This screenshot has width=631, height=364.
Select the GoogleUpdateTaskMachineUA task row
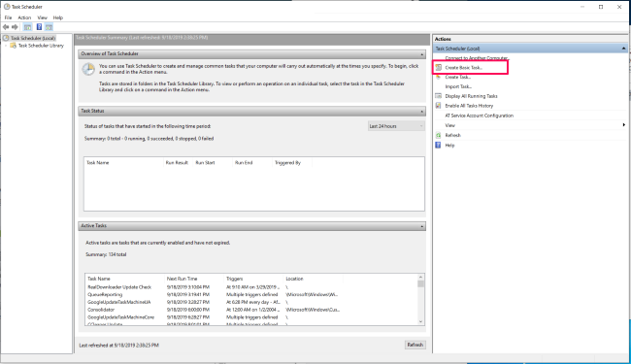[251, 302]
